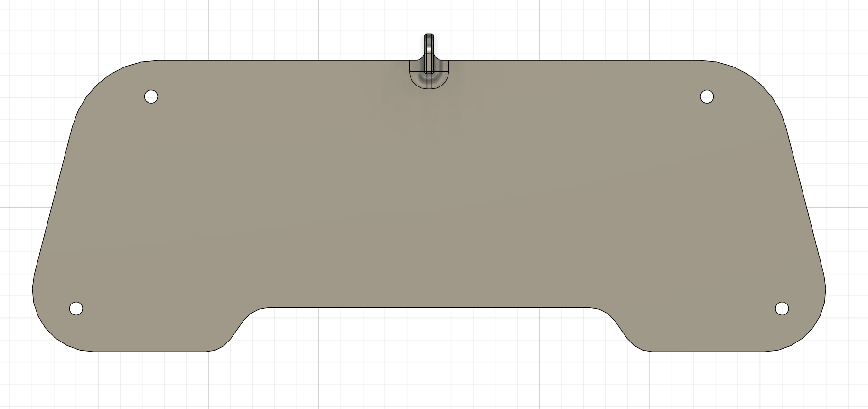Pick the right diagonal edge of the bottom notch
868x409 pixels.
[x=621, y=329]
